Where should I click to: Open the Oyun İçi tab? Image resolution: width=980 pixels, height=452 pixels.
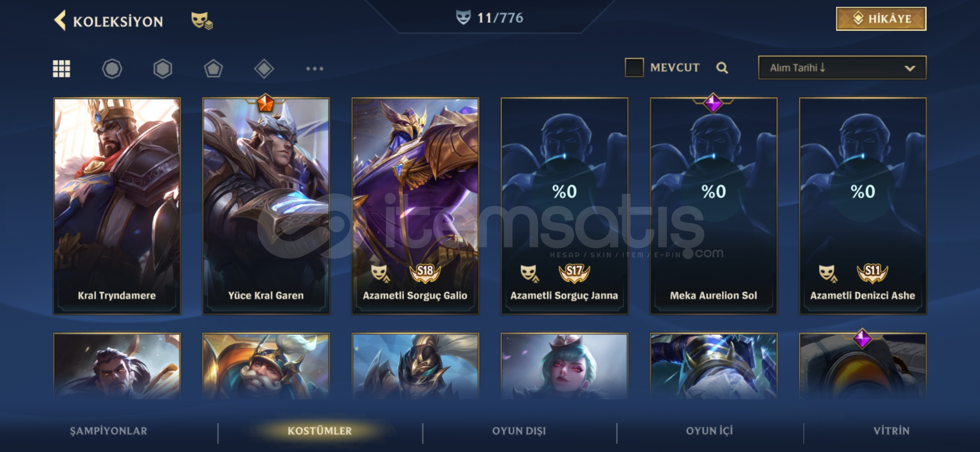point(709,431)
